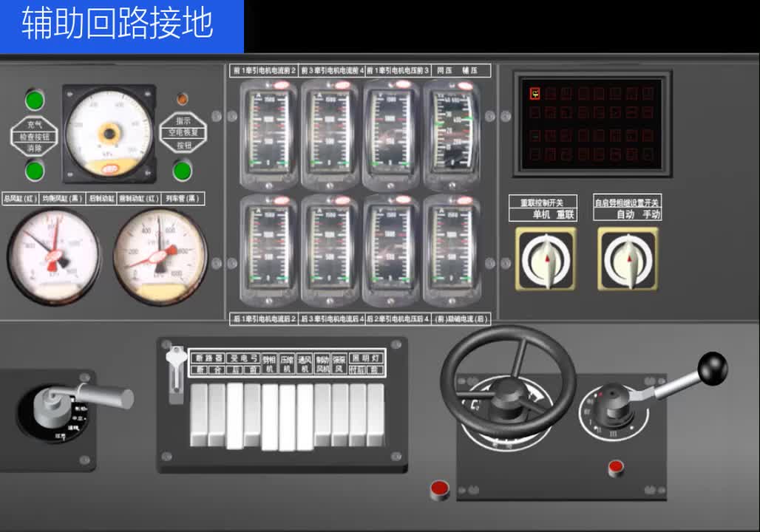This screenshot has height=532, width=760.
Task: Toggle the 照明灯 前 key switch
Action: tap(376, 415)
